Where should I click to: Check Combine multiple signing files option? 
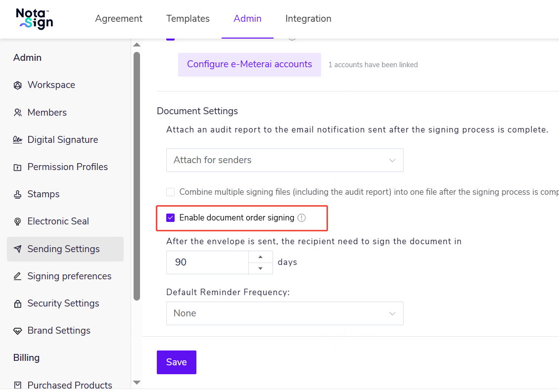[170, 192]
